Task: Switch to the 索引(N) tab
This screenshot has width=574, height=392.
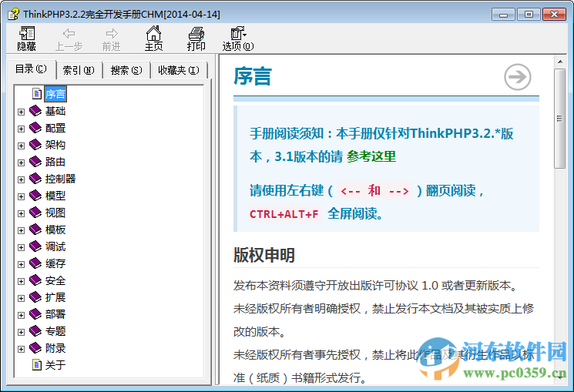Action: point(79,70)
